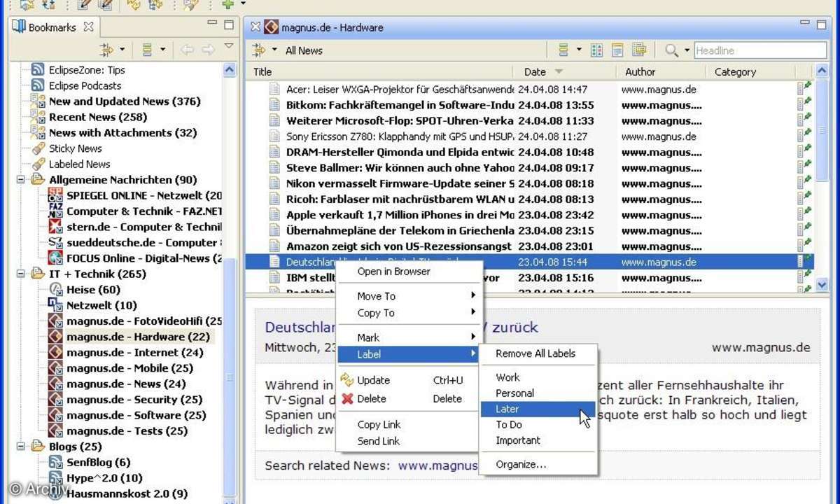Click the Netzwelt feed favicon
Screen dimensions: 840x504
point(55,305)
